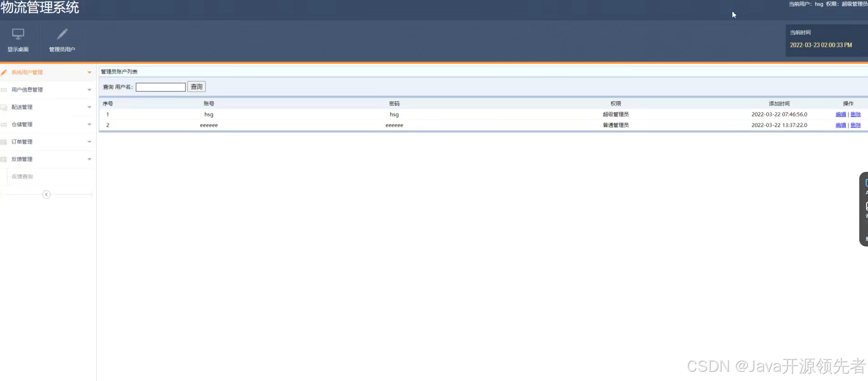Click the 序号 column header

[x=108, y=104]
